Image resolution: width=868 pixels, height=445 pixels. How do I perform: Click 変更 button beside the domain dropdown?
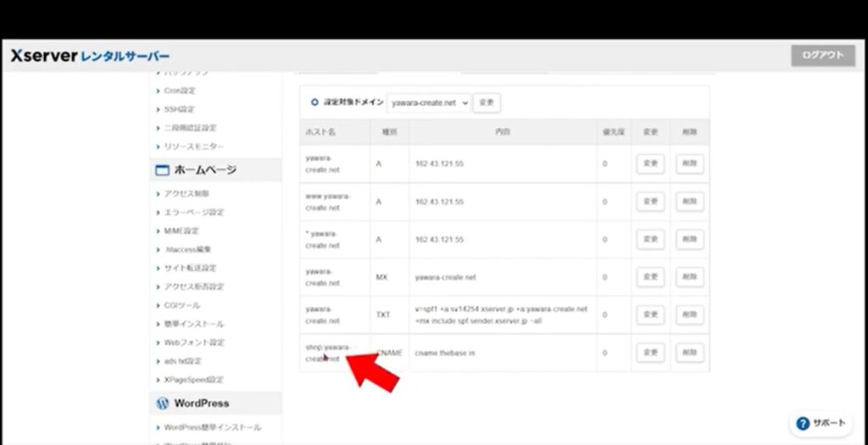487,103
